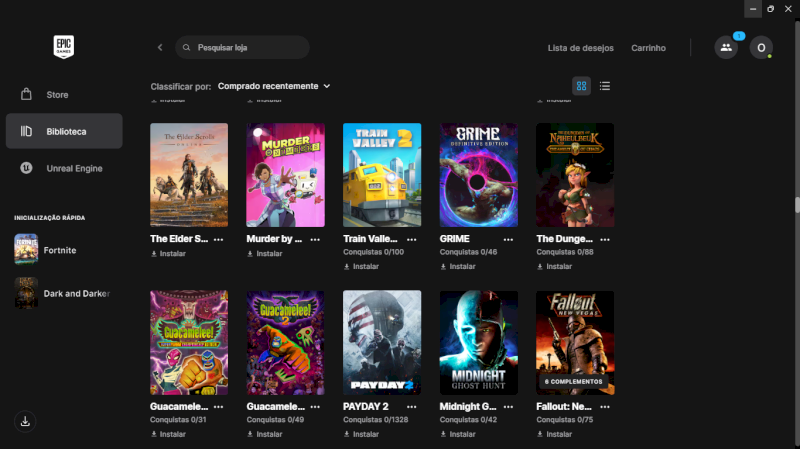Viewport: 800px width, 449px height.
Task: Click Fortnite quick launch thumbnail
Action: click(x=26, y=250)
